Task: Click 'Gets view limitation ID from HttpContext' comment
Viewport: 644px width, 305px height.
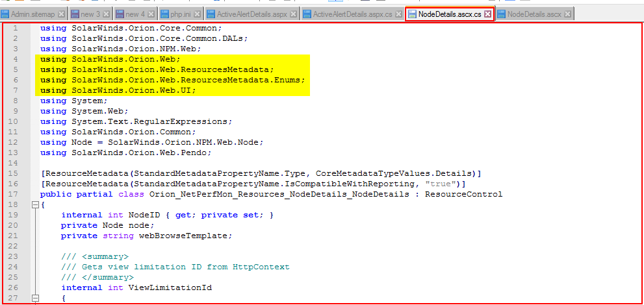Action: (x=186, y=267)
